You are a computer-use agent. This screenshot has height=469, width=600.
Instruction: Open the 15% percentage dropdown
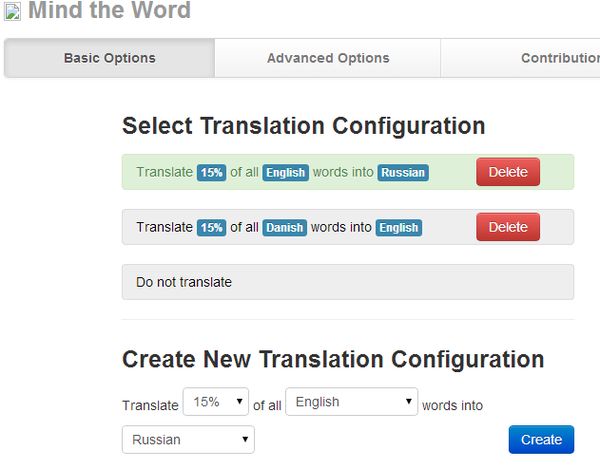[216, 402]
